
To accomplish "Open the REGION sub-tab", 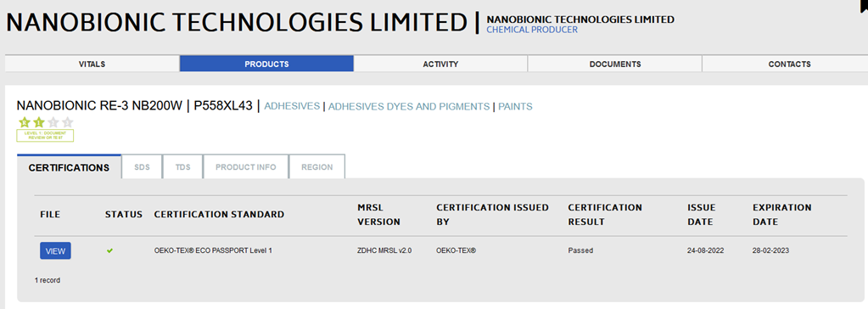I will [x=317, y=167].
